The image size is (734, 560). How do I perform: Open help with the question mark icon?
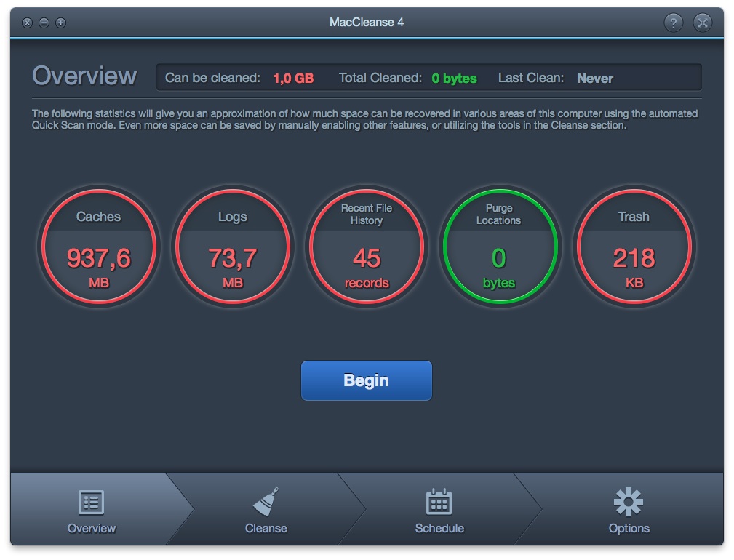click(x=674, y=23)
